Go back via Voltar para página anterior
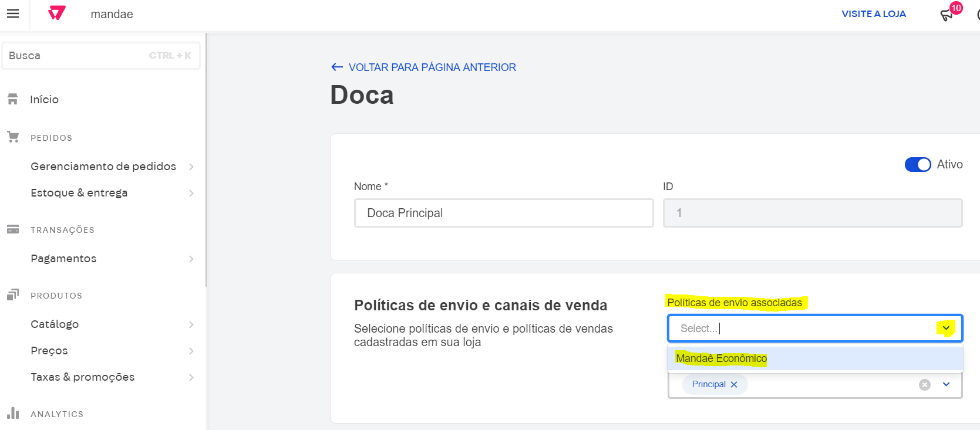 (432, 67)
